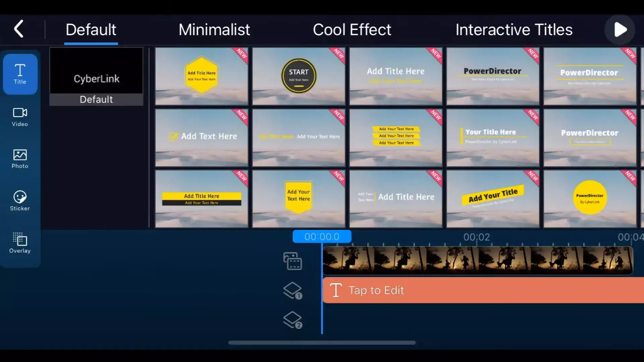Choose the 'Add Your Text Here' inline template

[x=299, y=137]
